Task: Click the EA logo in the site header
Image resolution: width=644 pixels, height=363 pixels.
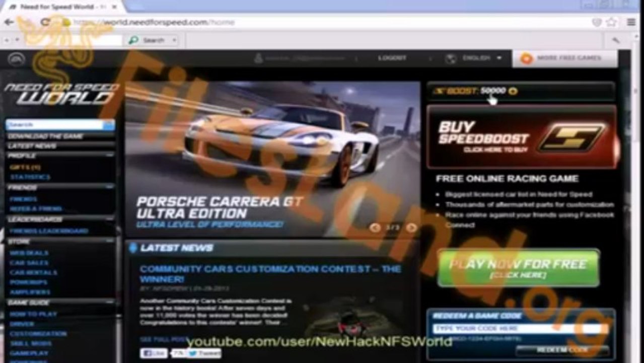Action: click(x=16, y=59)
